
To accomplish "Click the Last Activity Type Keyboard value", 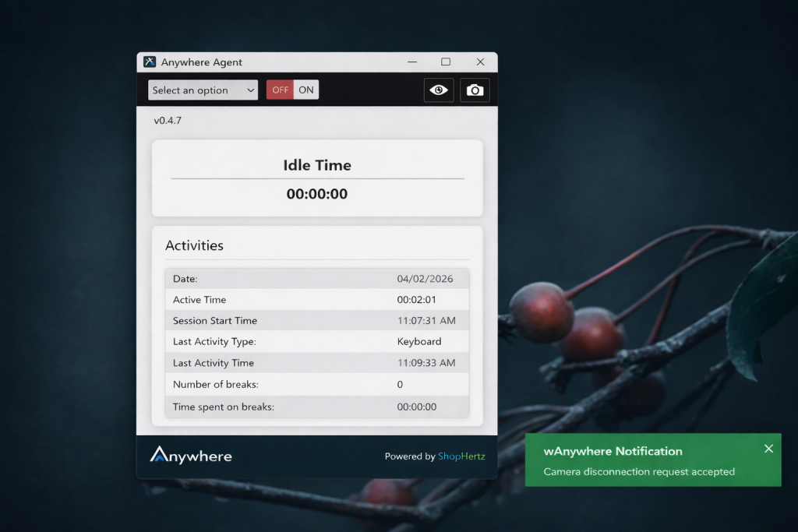I will coord(419,342).
